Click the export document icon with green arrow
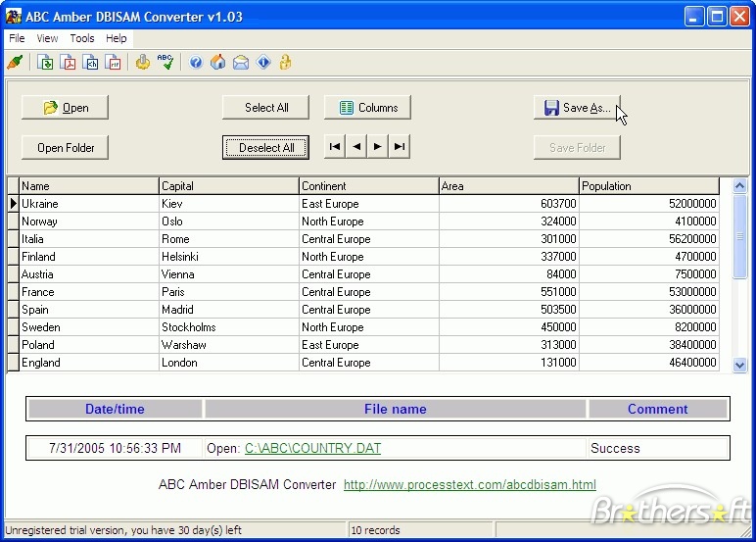 pos(45,63)
